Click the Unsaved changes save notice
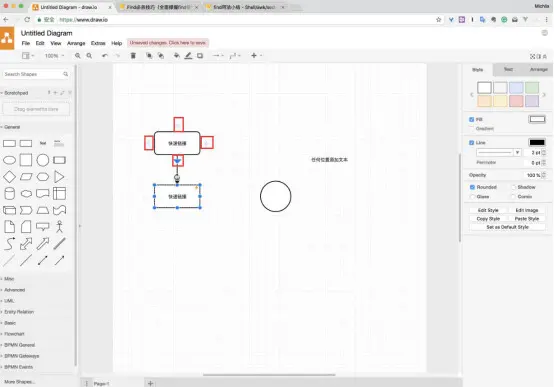The height and width of the screenshot is (387, 554). click(168, 43)
